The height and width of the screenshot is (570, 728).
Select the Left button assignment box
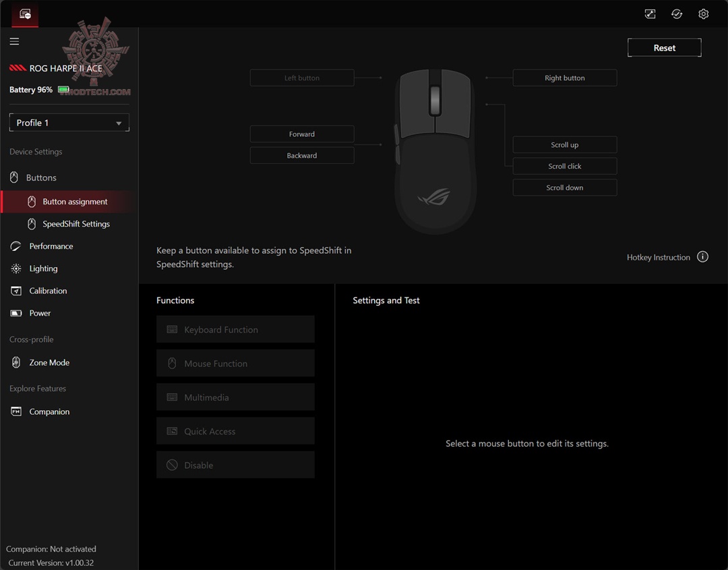pyautogui.click(x=302, y=78)
